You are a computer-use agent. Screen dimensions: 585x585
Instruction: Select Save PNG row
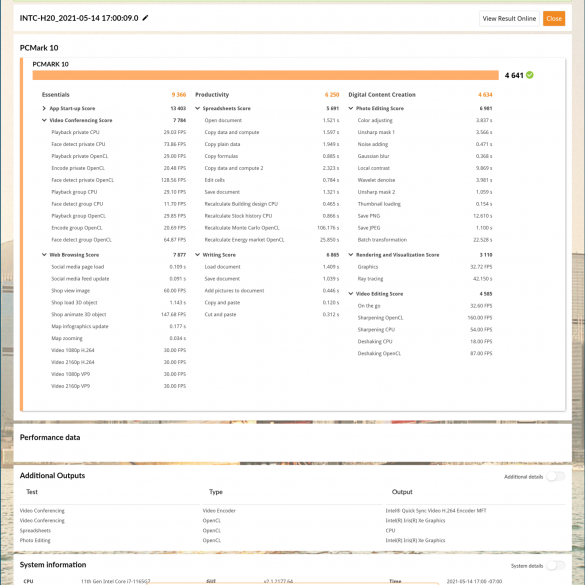tap(425, 216)
